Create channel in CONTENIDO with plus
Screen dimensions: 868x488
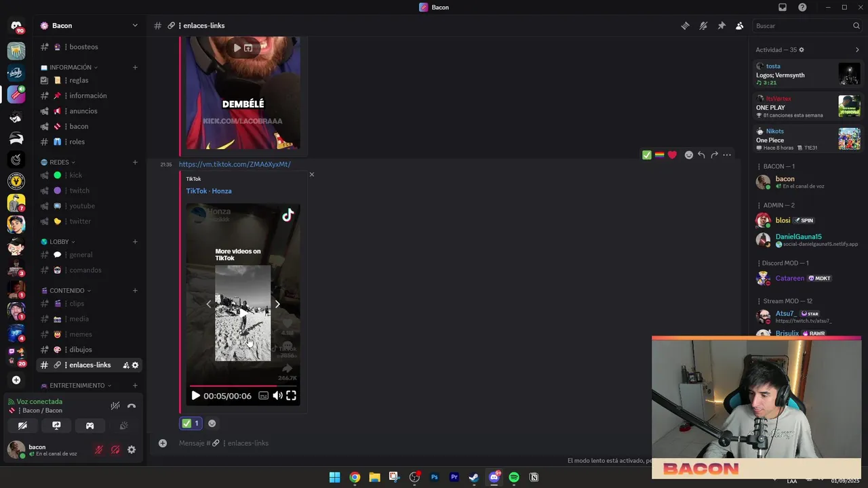click(x=135, y=291)
